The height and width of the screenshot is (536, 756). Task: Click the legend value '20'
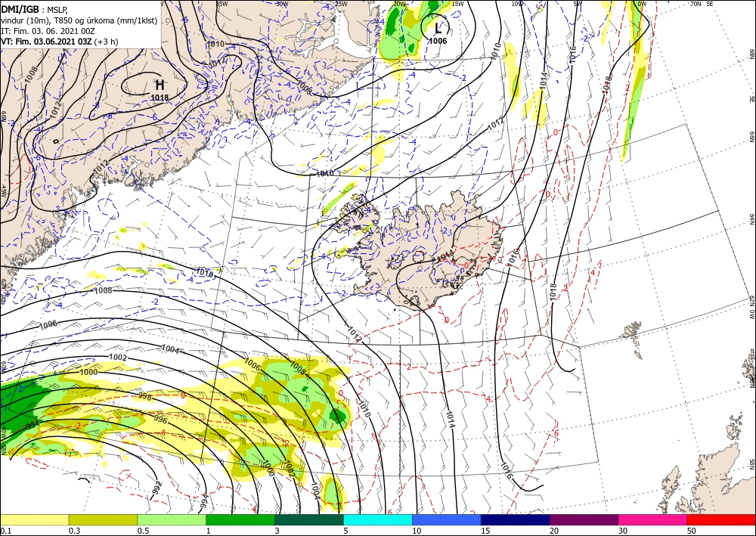click(x=554, y=531)
